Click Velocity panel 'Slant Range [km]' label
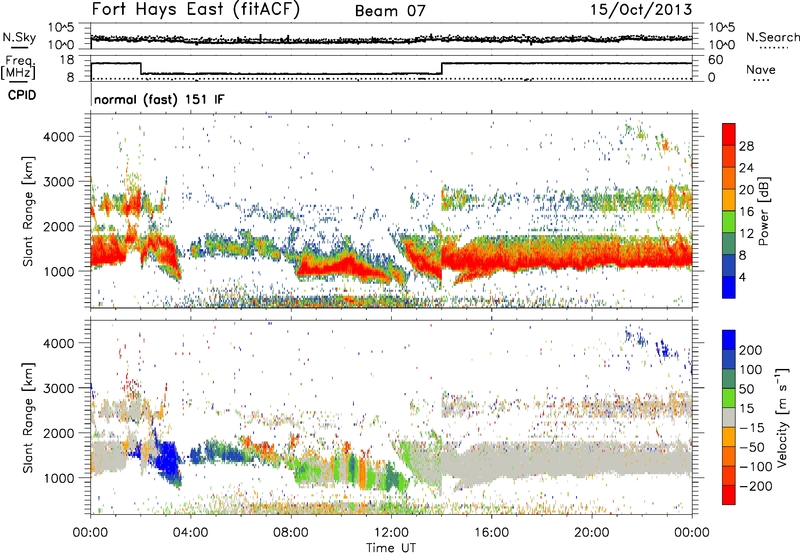This screenshot has width=800, height=554. click(28, 418)
